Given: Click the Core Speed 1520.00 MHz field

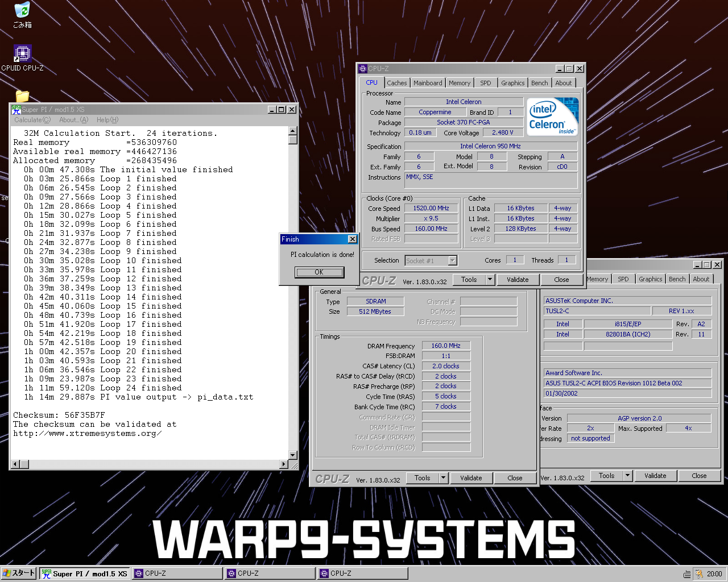Looking at the screenshot, I should (431, 209).
